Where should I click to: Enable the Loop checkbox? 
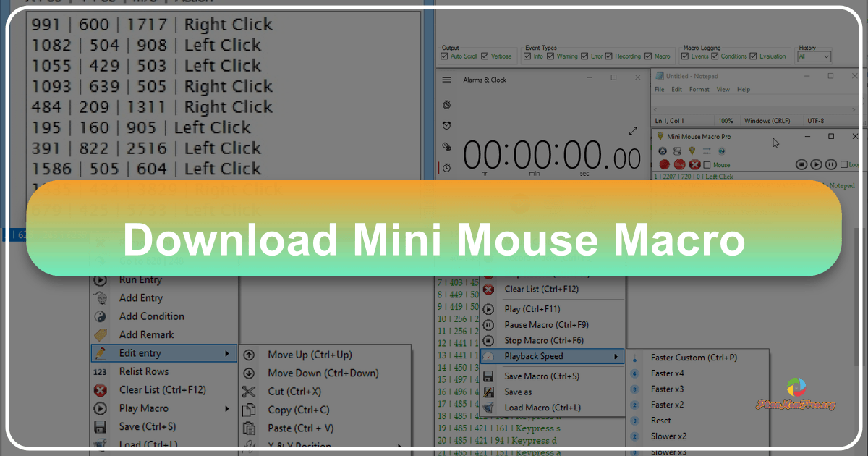point(846,164)
